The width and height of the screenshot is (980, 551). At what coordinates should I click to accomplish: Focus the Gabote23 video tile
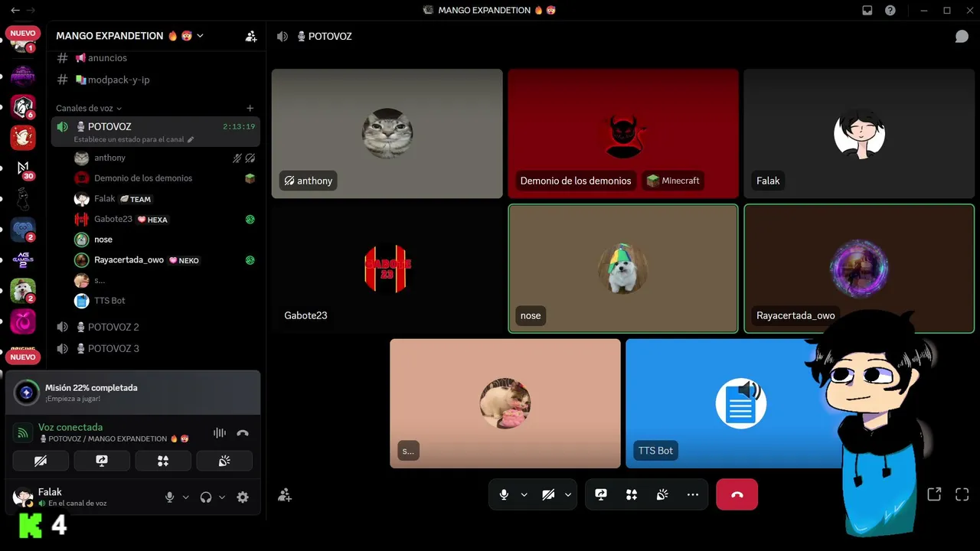(387, 269)
